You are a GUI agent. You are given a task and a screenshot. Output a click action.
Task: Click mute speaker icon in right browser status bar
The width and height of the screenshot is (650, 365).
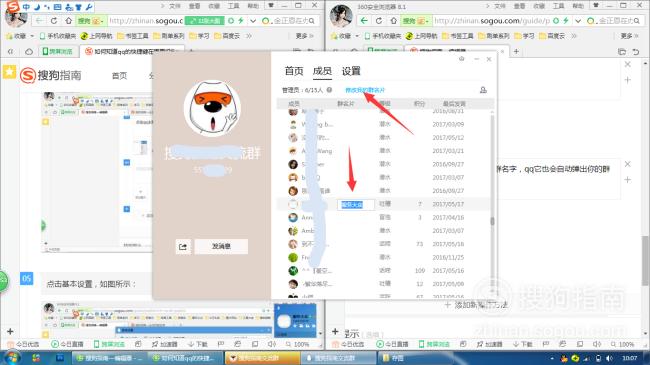pos(597,344)
